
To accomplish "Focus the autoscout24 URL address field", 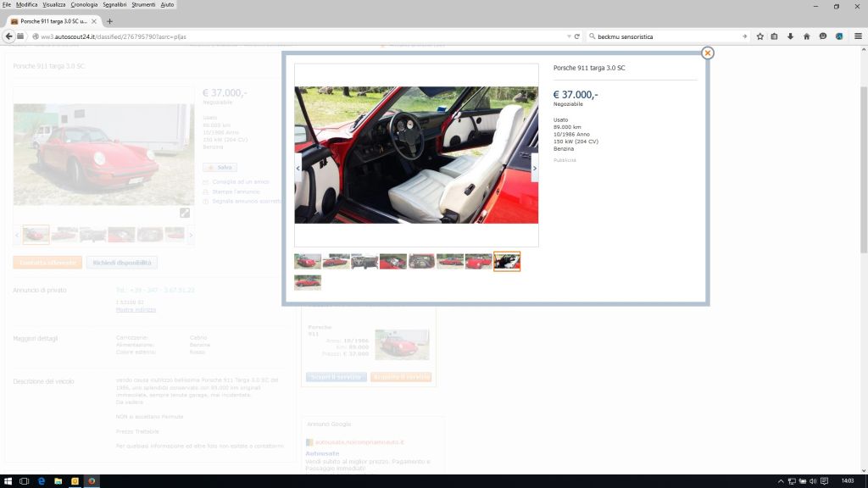I will pos(299,36).
